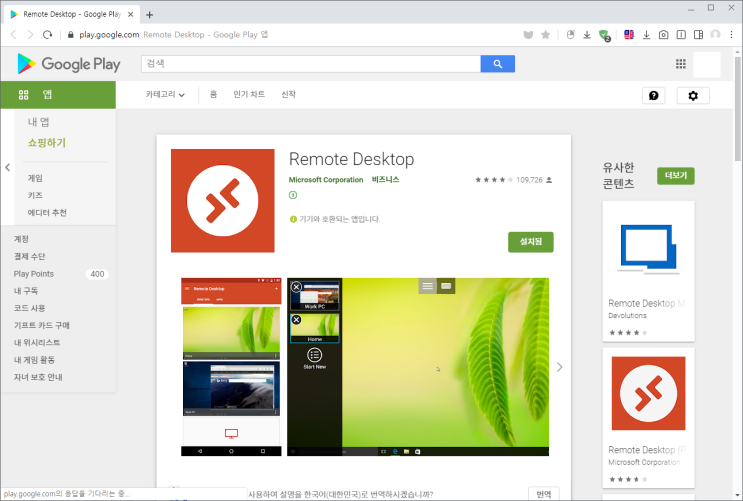The height and width of the screenshot is (501, 743).
Task: Click into the 검색 search field
Action: (311, 64)
